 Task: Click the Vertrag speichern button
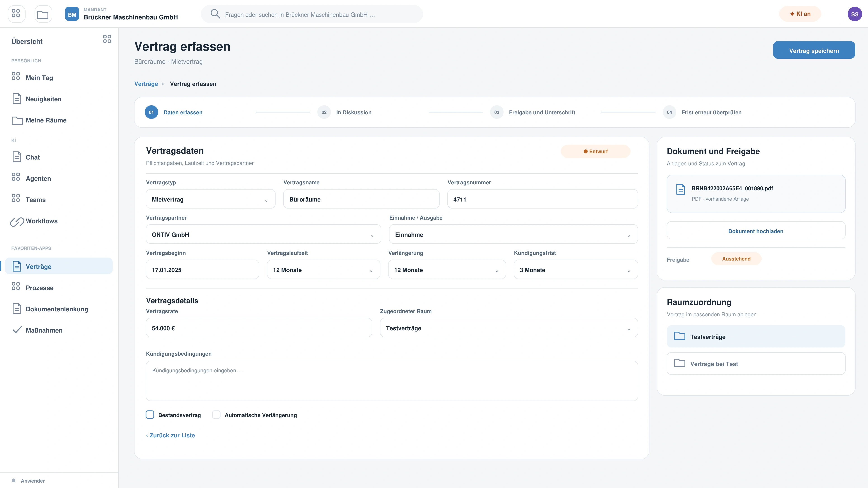click(x=814, y=50)
